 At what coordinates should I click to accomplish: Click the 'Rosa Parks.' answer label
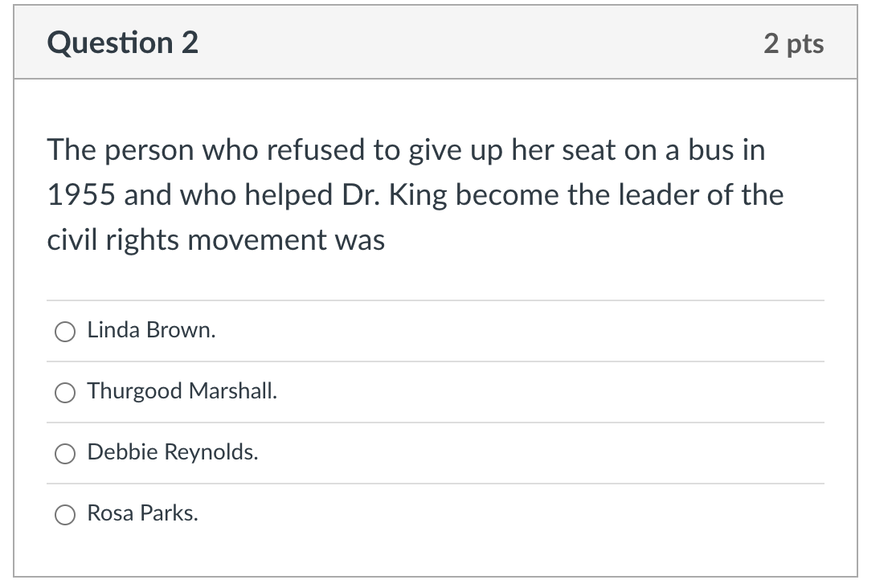point(142,513)
